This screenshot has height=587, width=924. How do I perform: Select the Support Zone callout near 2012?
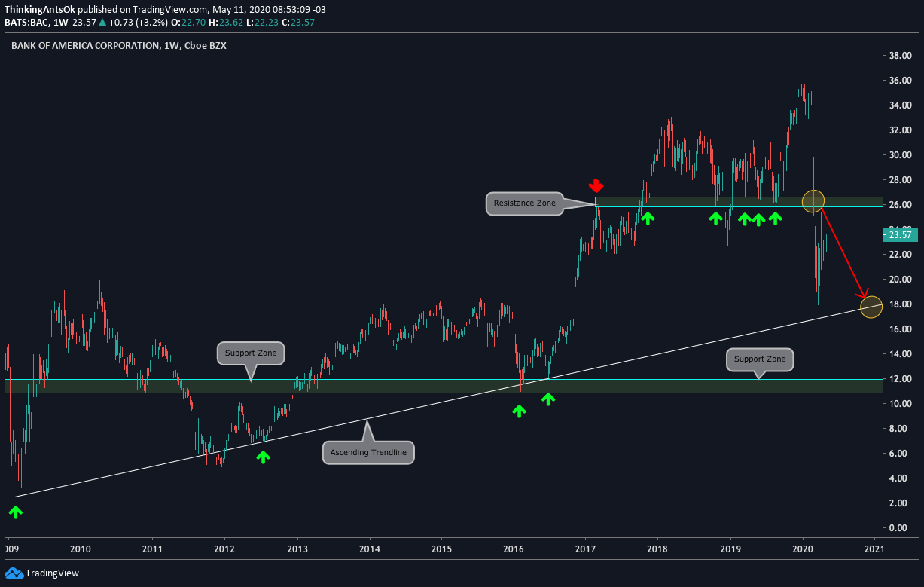[x=251, y=353]
